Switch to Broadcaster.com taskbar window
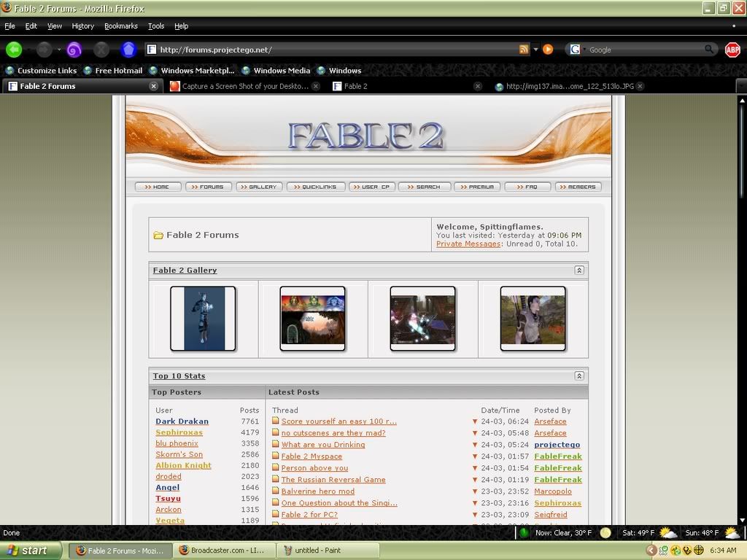Image resolution: width=747 pixels, height=560 pixels. [225, 551]
